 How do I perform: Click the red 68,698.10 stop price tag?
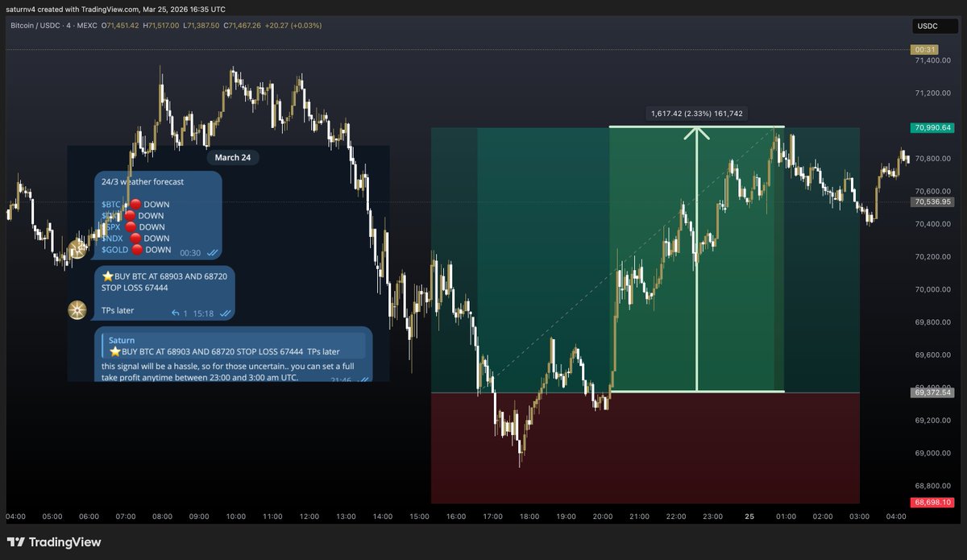pyautogui.click(x=932, y=502)
